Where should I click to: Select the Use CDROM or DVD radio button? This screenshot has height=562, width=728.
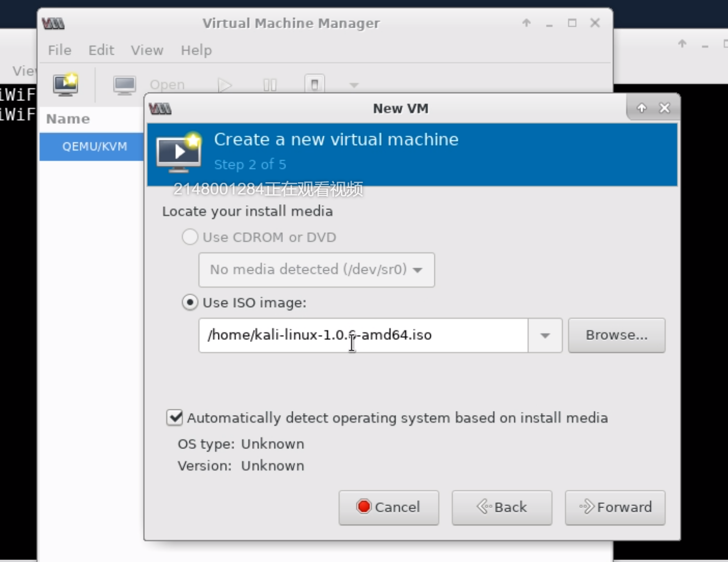click(x=190, y=237)
